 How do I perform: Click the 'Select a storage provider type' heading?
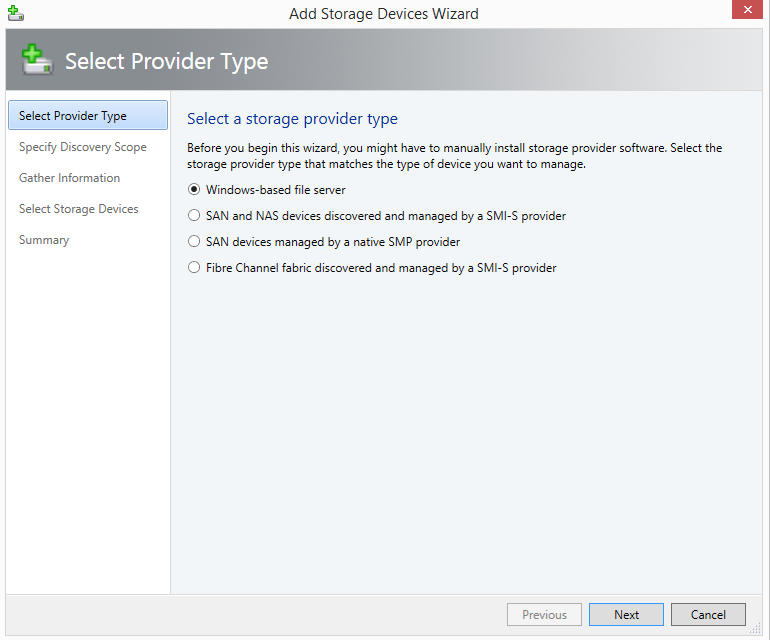(x=292, y=119)
